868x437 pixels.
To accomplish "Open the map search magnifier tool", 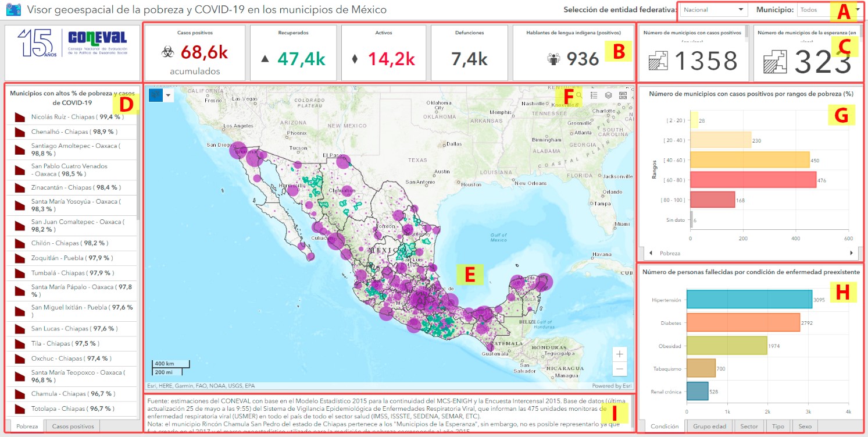I will click(x=580, y=95).
